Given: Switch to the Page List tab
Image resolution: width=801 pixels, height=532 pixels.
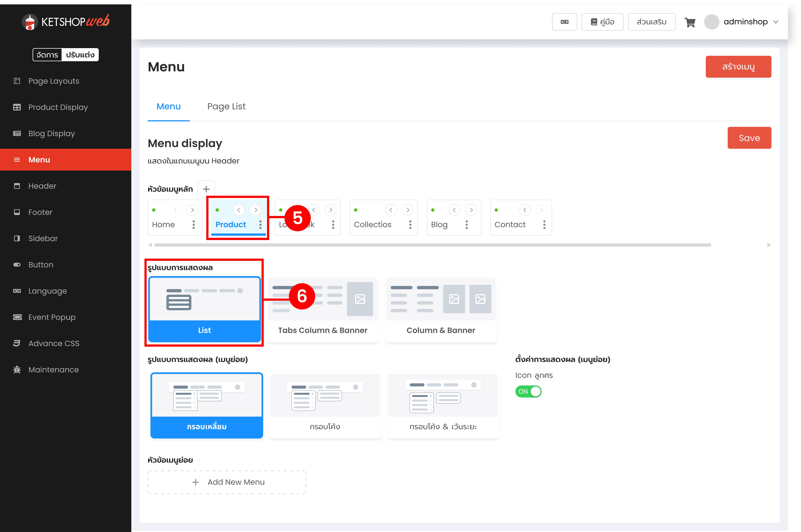Looking at the screenshot, I should coord(226,107).
